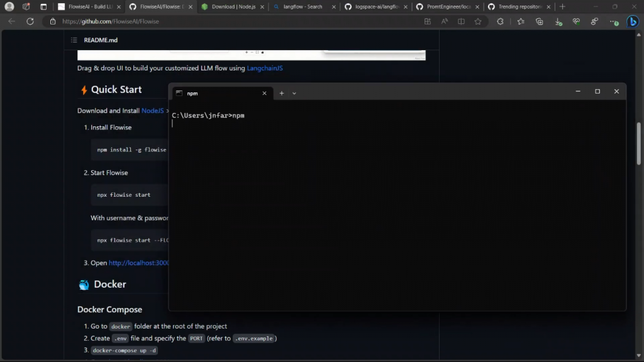
Task: Open the Bing chat sidebar button
Action: (633, 21)
